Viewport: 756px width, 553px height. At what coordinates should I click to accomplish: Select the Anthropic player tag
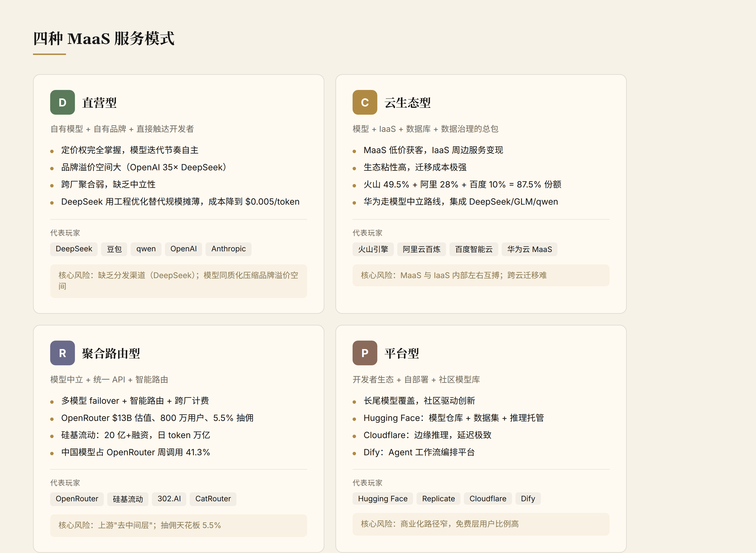tap(228, 249)
